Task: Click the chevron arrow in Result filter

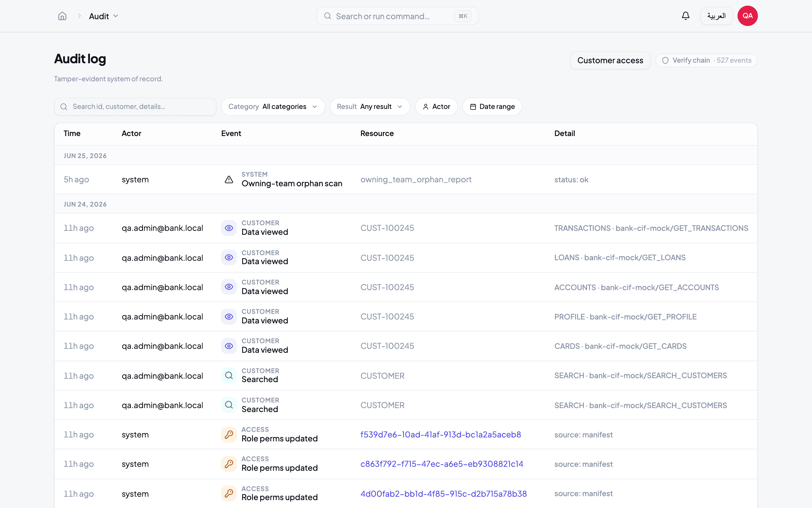Action: pos(400,107)
